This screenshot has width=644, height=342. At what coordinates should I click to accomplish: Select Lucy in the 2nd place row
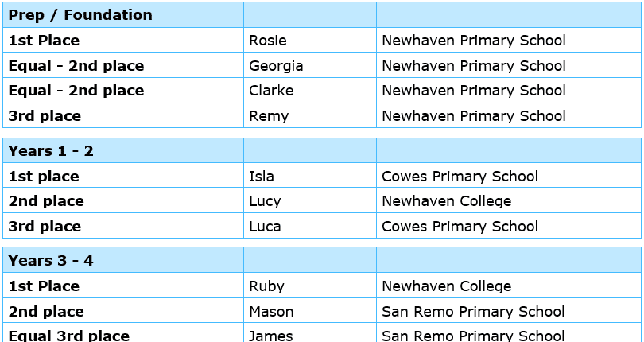[265, 201]
